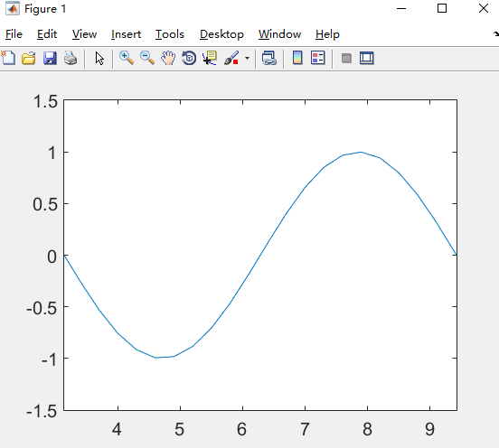Activate the Zoom Out magnifier tool

pos(147,58)
